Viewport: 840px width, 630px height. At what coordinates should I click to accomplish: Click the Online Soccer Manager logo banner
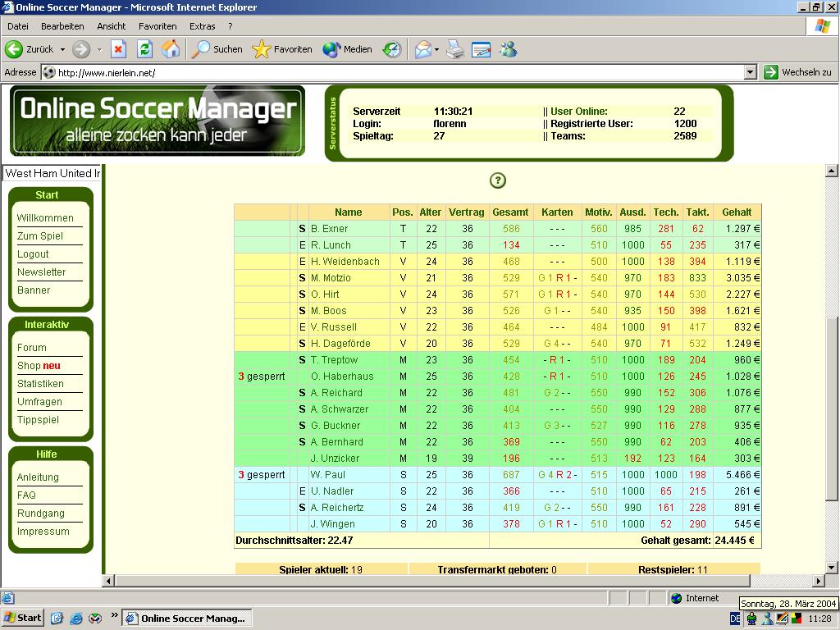157,121
